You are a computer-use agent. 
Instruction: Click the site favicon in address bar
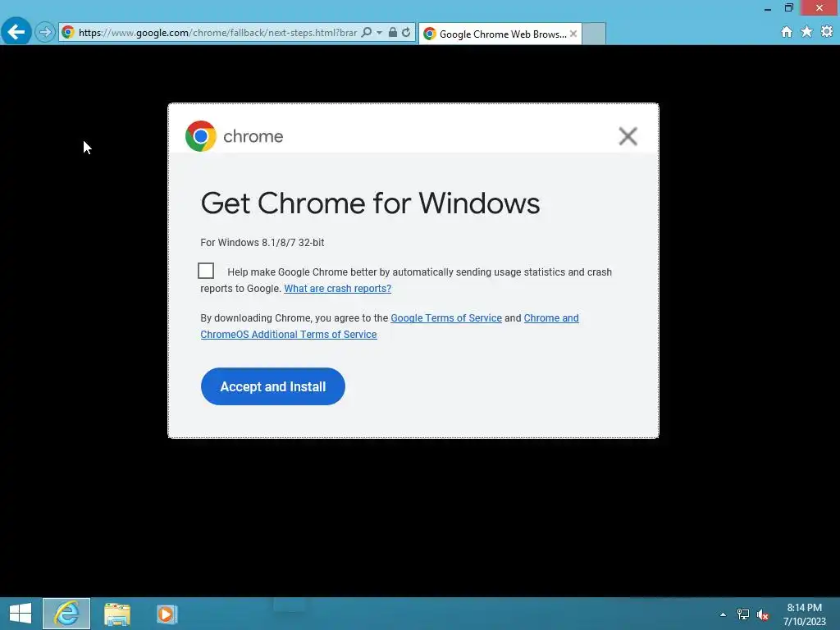point(68,32)
